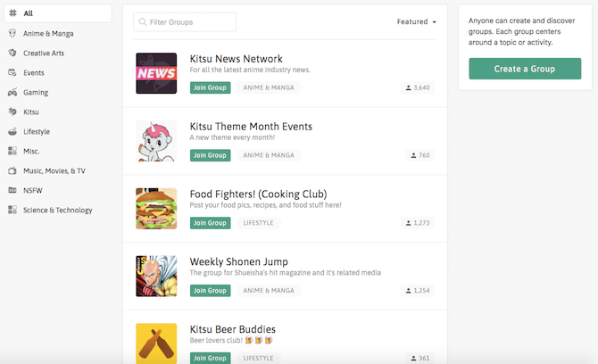
Task: Open the Weekly Shonen Jump thumbnail
Action: pyautogui.click(x=156, y=277)
